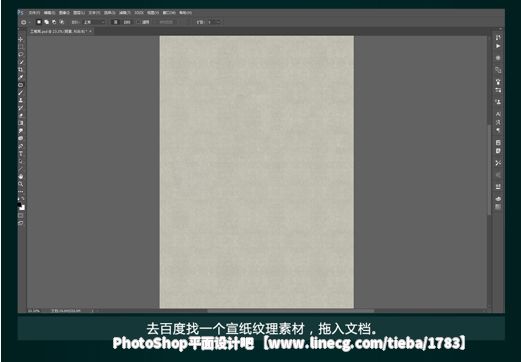Select the Pen tool

pos(21,146)
